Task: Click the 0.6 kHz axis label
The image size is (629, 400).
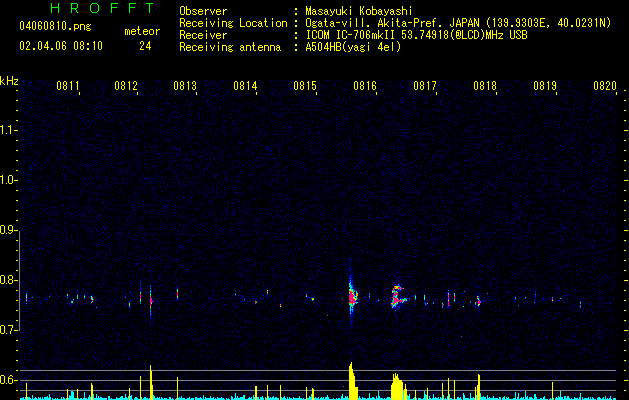Action: tap(9, 380)
